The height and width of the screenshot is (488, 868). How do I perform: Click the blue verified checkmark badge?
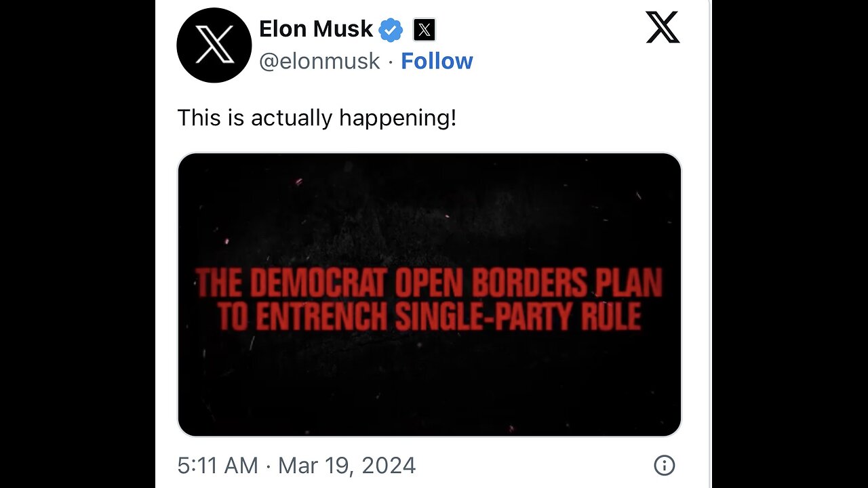391,30
